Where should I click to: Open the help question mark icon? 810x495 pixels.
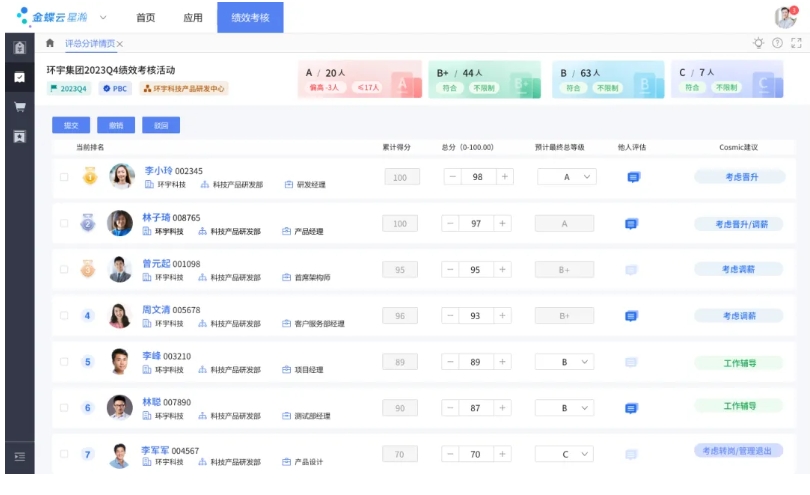[x=777, y=43]
